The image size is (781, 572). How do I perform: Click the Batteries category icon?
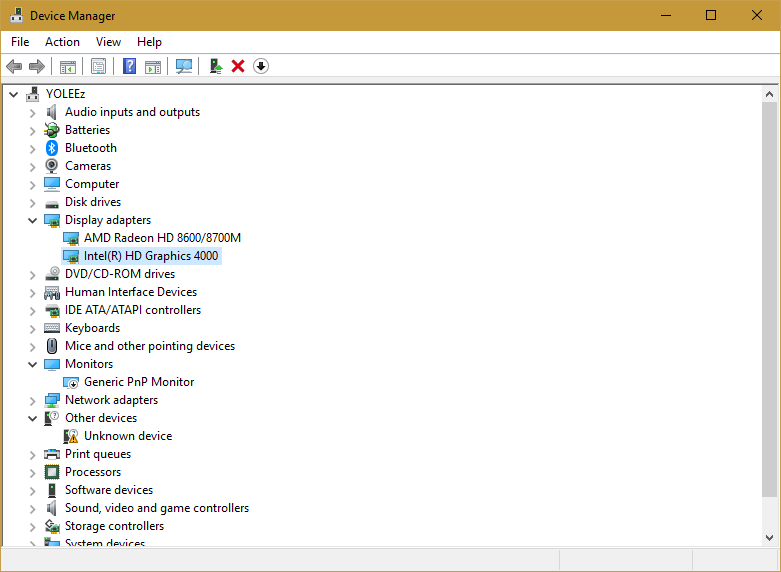pos(52,130)
